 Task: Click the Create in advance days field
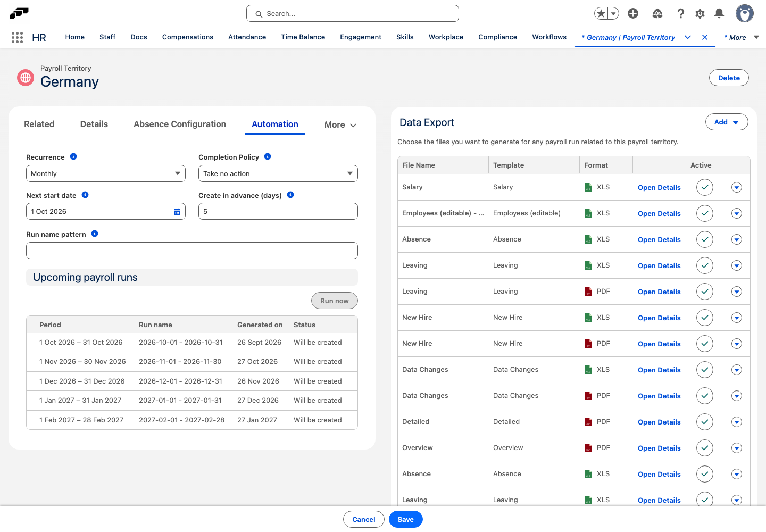pyautogui.click(x=278, y=211)
